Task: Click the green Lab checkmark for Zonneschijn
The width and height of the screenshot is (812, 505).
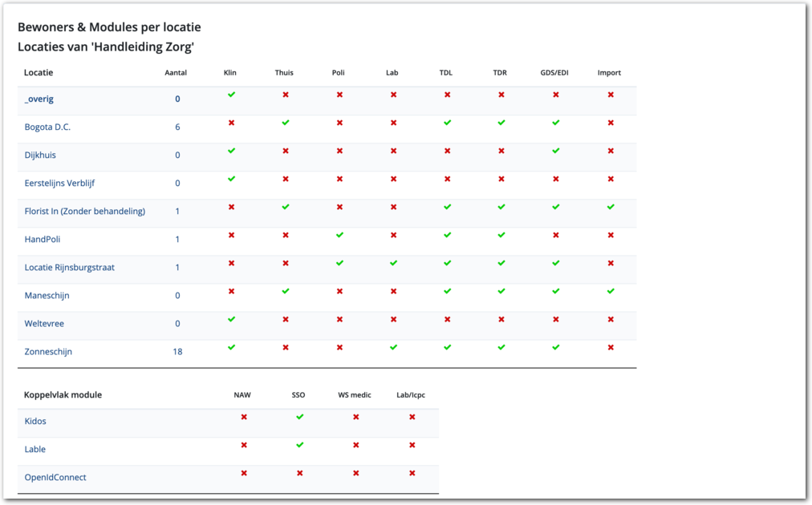Action: (393, 347)
